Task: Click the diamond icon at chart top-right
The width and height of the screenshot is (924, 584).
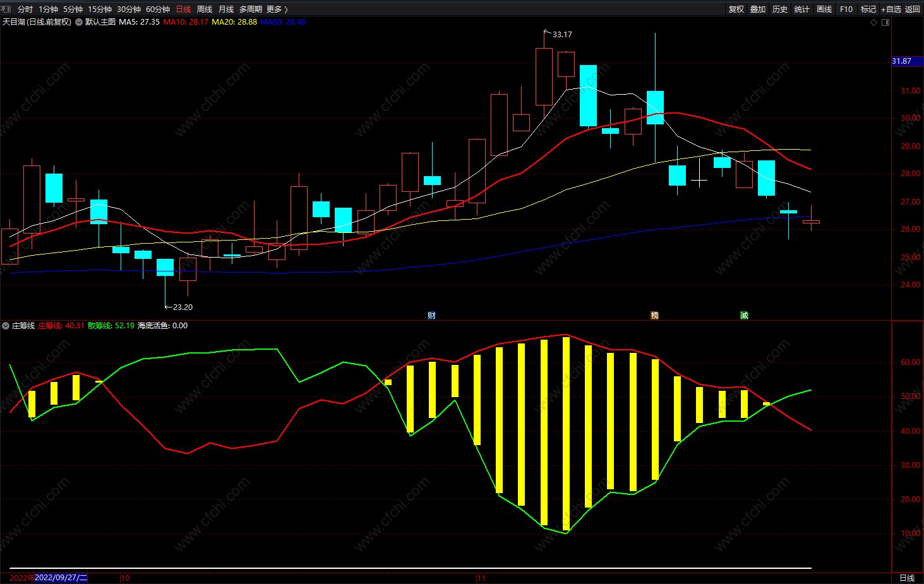Action: pyautogui.click(x=874, y=22)
